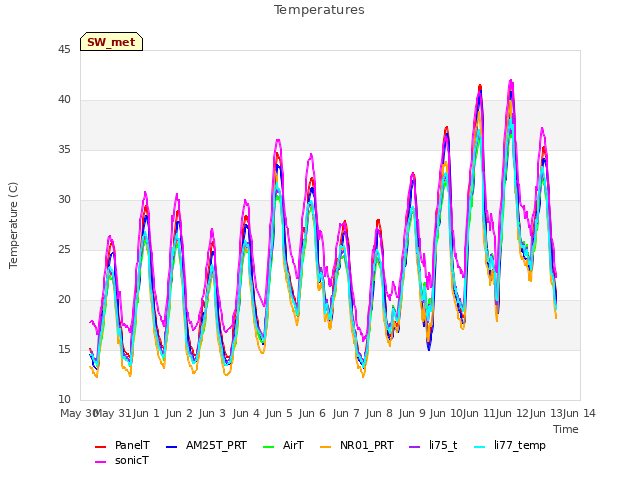Image resolution: width=640 pixels, height=480 pixels.
Task: Click the Temperatures chart title
Action: point(319,10)
